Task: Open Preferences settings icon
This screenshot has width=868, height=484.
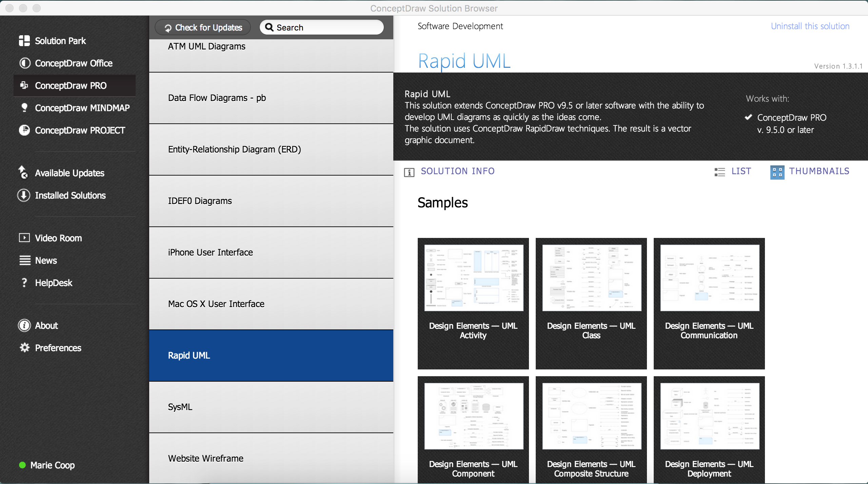Action: tap(24, 348)
